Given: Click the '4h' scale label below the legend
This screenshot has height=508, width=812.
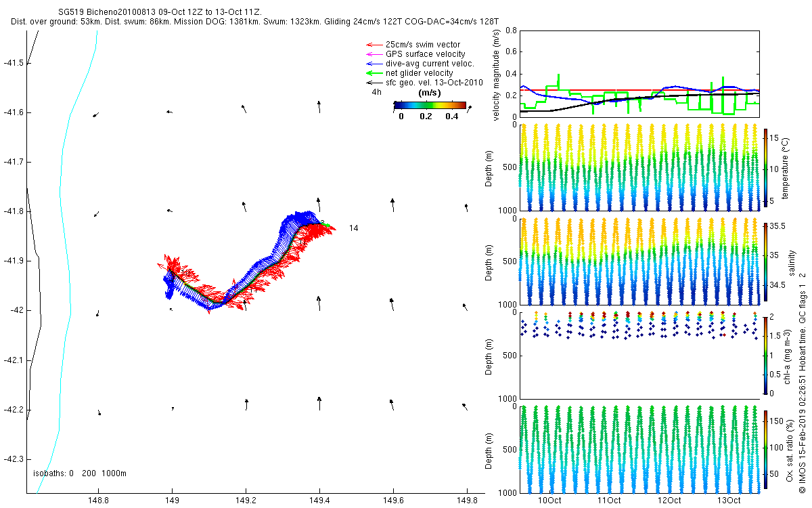Looking at the screenshot, I should pos(377,92).
